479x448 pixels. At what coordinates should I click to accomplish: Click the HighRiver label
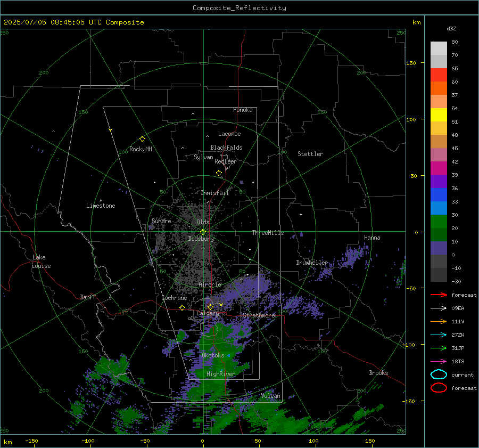(x=221, y=374)
